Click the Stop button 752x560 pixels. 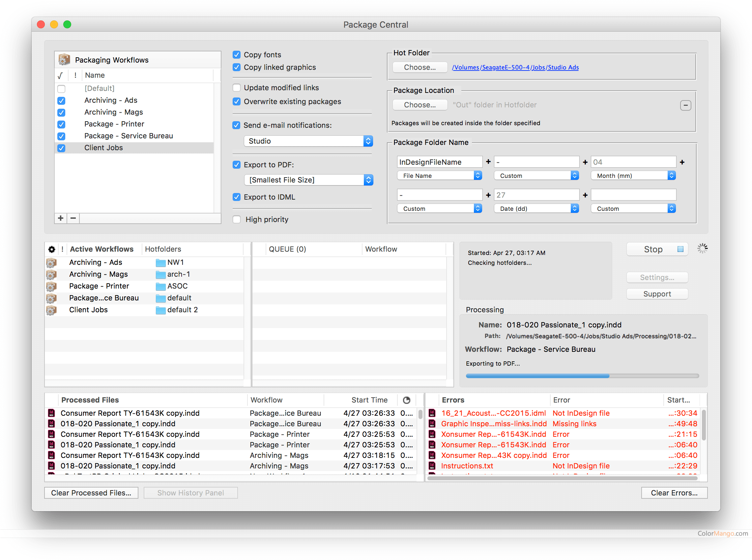[657, 249]
